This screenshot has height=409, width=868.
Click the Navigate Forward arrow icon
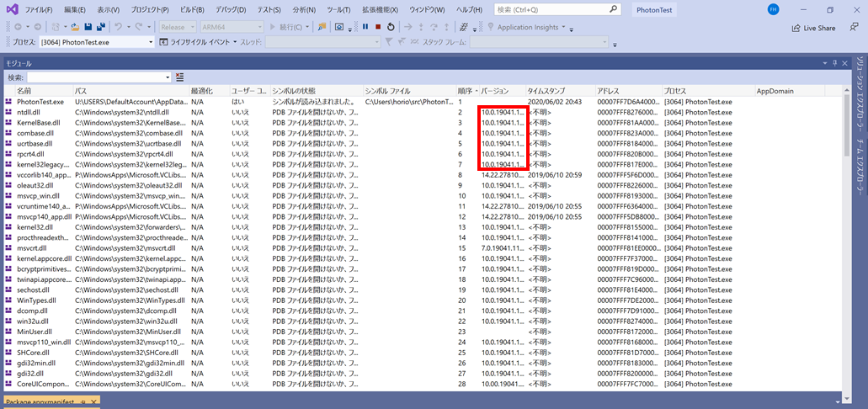(x=37, y=27)
